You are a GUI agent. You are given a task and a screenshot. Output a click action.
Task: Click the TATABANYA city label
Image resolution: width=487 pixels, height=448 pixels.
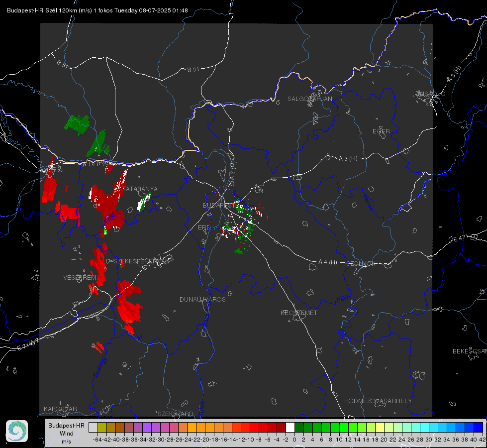pos(140,189)
